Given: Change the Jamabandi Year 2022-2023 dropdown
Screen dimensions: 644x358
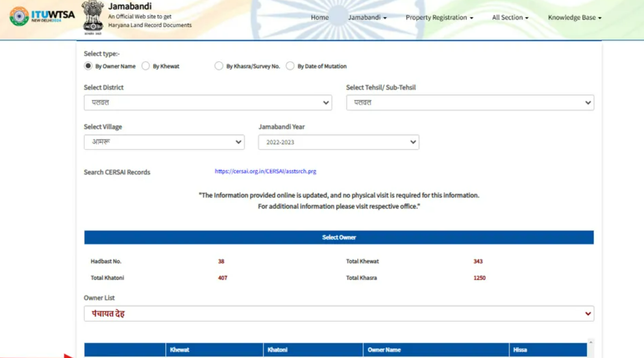Looking at the screenshot, I should tap(338, 142).
